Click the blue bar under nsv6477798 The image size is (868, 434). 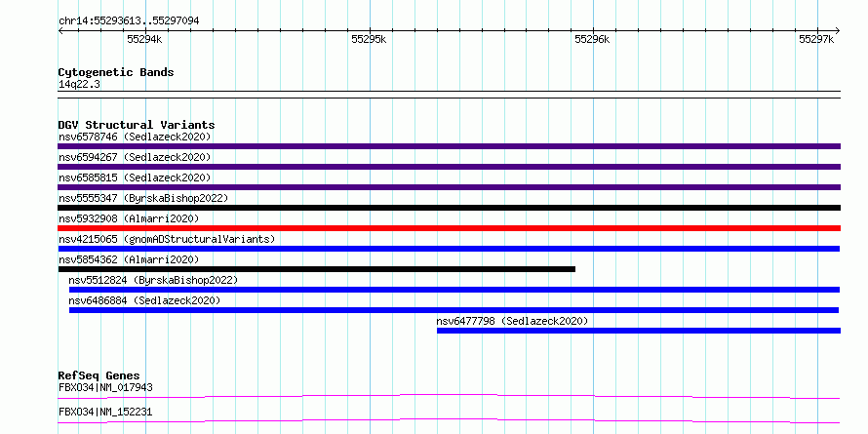[x=639, y=331]
